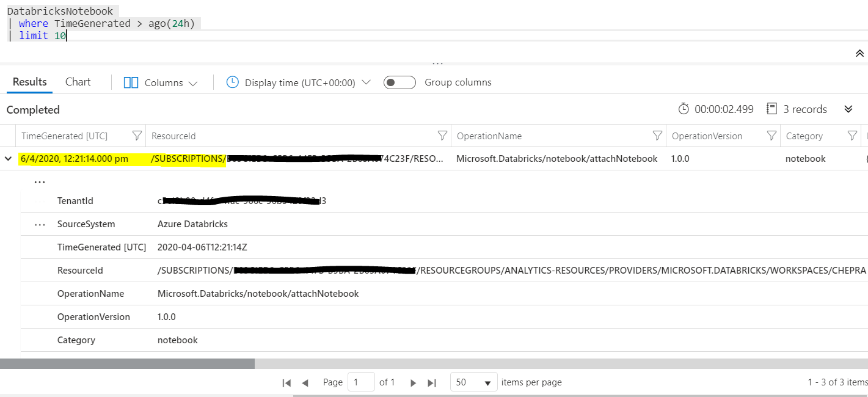Viewport: 868px width, 397px height.
Task: Click the Columns layout icon
Action: 131,82
